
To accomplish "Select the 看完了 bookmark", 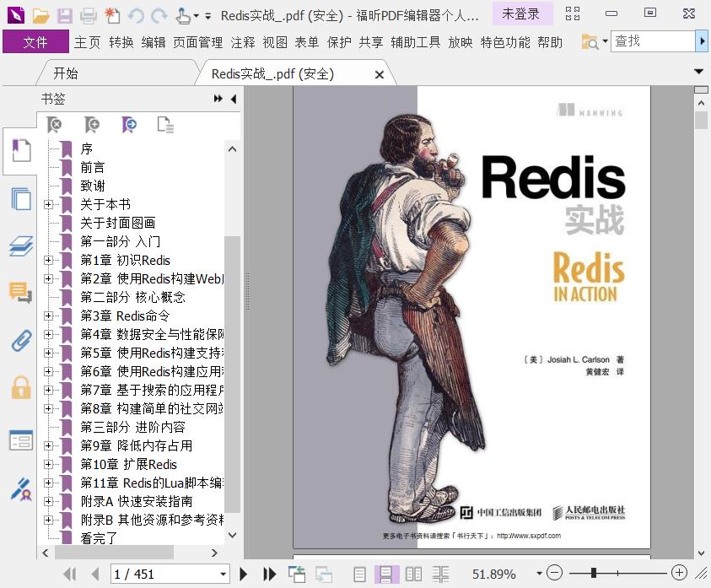I will pos(99,538).
